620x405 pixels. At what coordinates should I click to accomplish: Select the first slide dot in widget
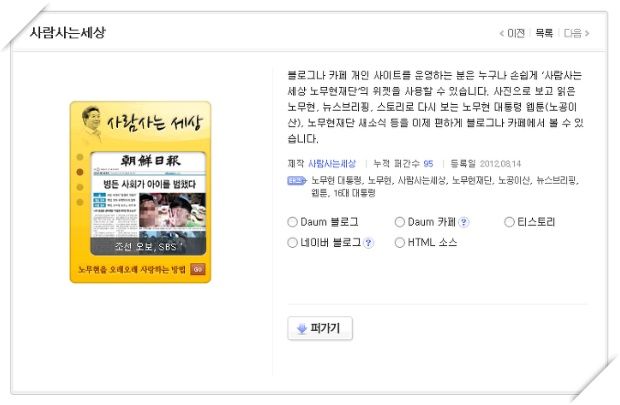click(80, 157)
